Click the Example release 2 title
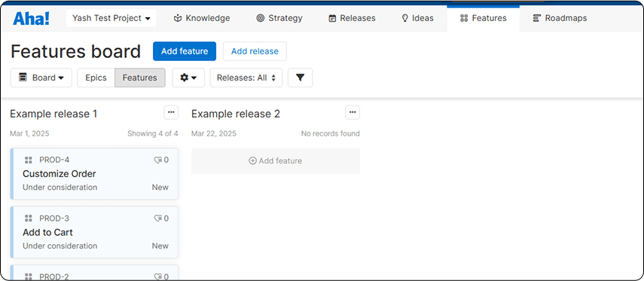 click(x=236, y=114)
